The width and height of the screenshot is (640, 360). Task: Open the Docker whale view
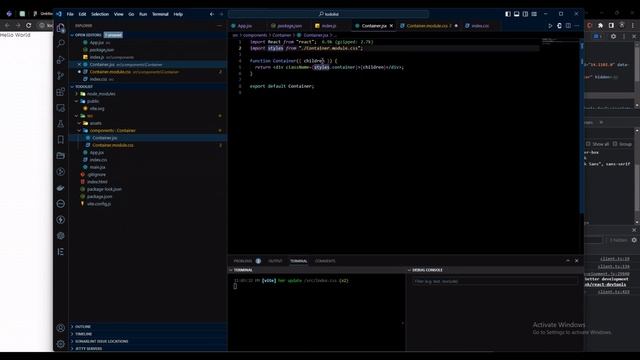[61, 188]
